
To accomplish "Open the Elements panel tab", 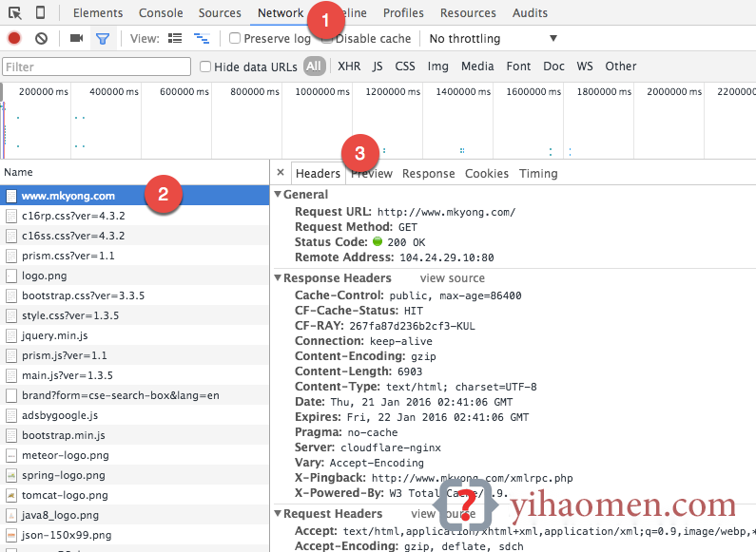I will 98,13.
